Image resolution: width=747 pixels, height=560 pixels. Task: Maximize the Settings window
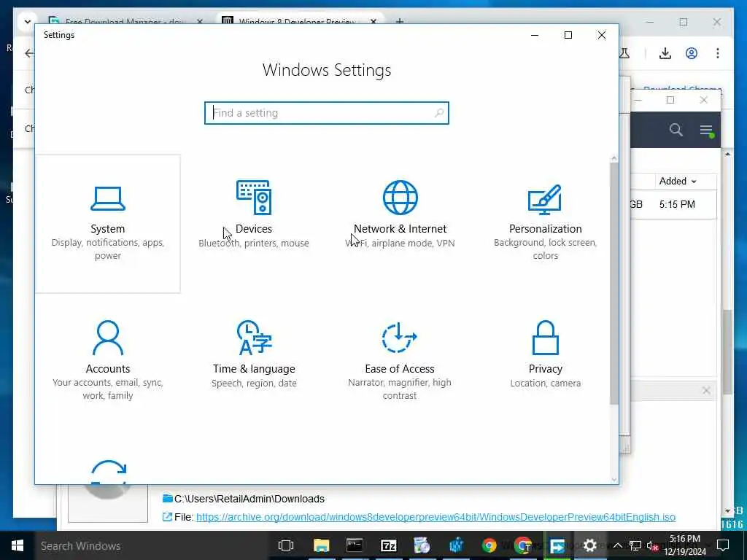(568, 35)
